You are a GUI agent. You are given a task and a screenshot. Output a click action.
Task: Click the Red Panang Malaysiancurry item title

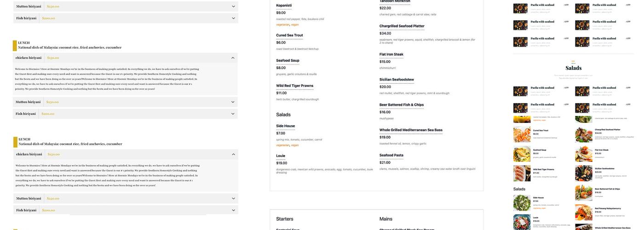(608, 208)
